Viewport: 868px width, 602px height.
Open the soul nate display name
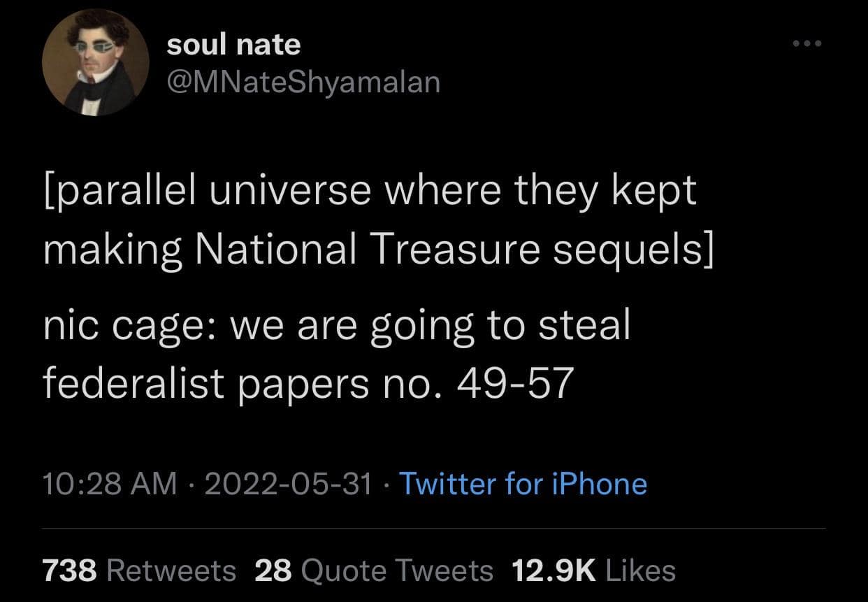click(x=233, y=45)
